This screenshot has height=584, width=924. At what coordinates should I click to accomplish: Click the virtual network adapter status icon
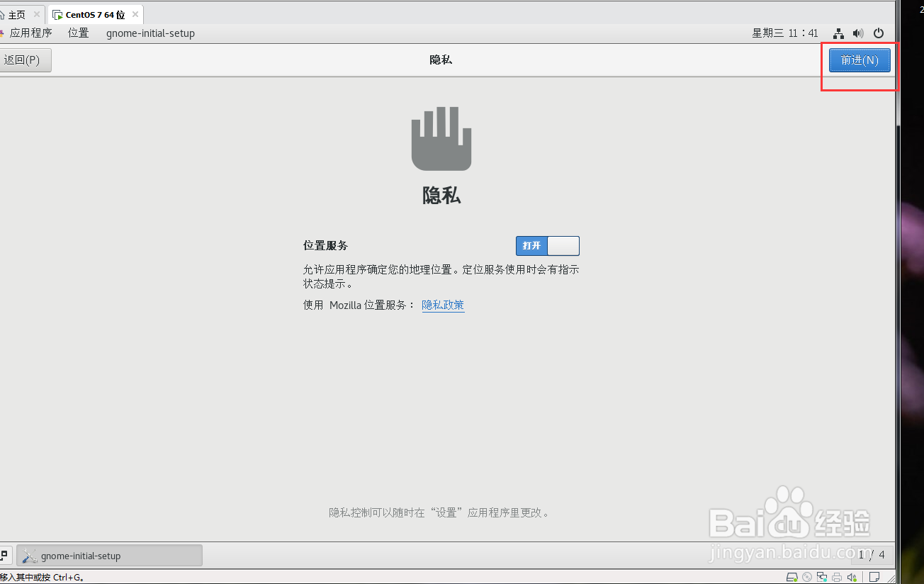pos(822,577)
